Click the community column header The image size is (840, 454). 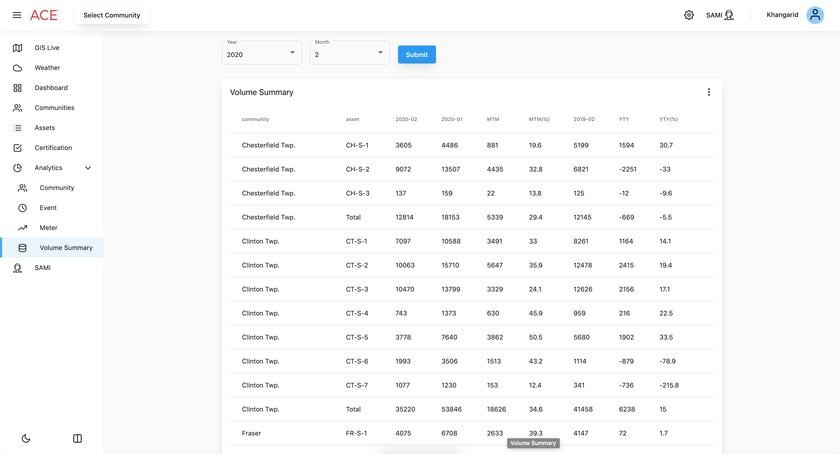tap(255, 119)
